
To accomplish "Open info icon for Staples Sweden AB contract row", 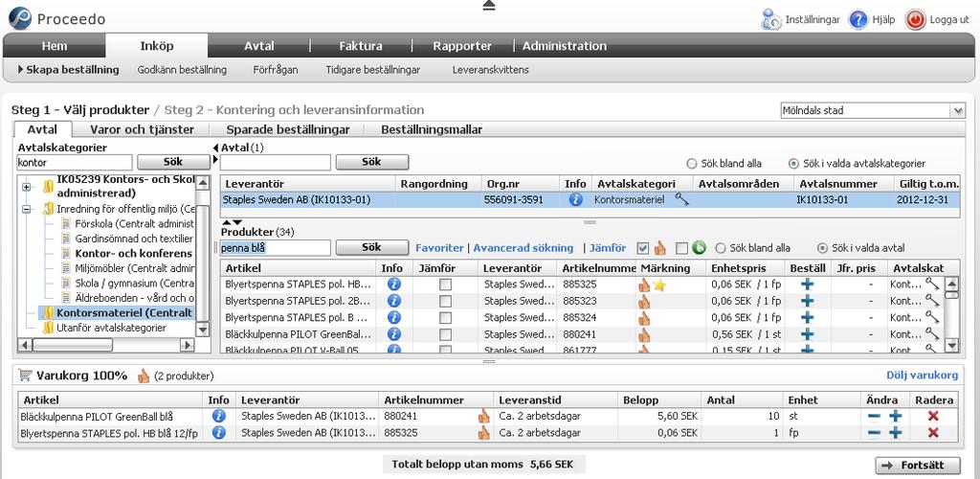I will tap(575, 200).
